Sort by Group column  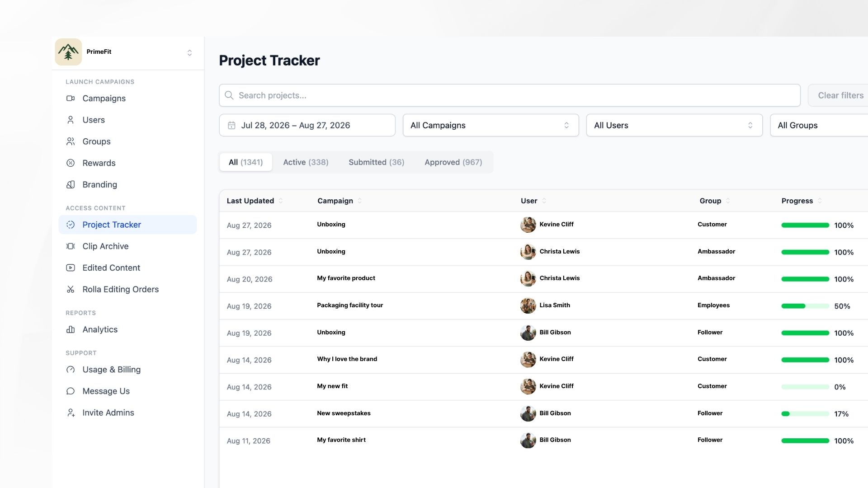click(x=715, y=201)
